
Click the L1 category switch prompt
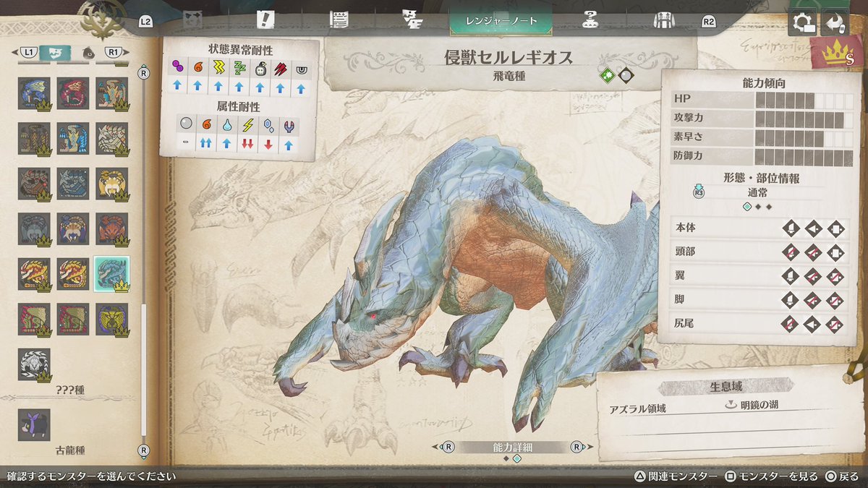(x=28, y=52)
